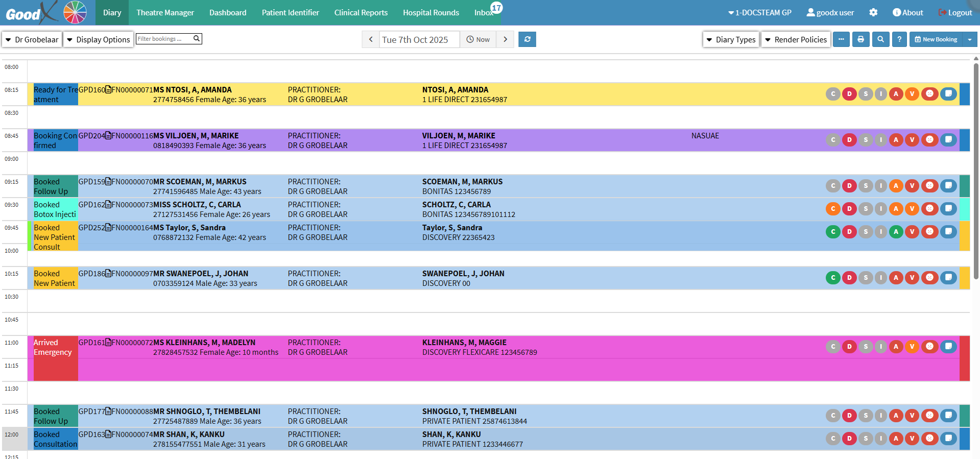Click the refresh diary button
980x459 pixels.
[527, 39]
